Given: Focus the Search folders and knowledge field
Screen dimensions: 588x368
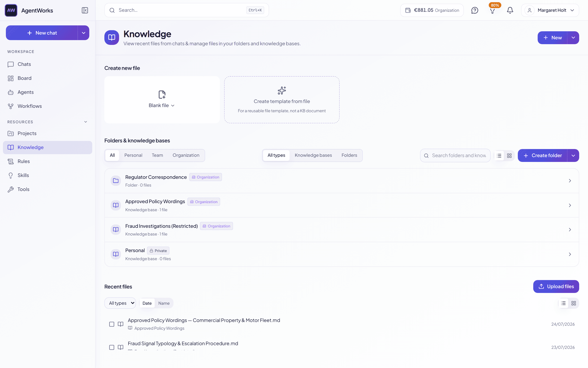Looking at the screenshot, I should [455, 155].
